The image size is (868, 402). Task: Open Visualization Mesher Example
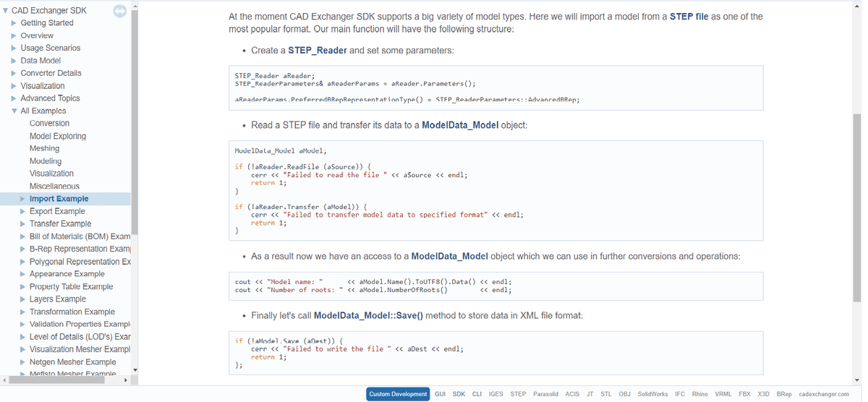click(x=80, y=349)
